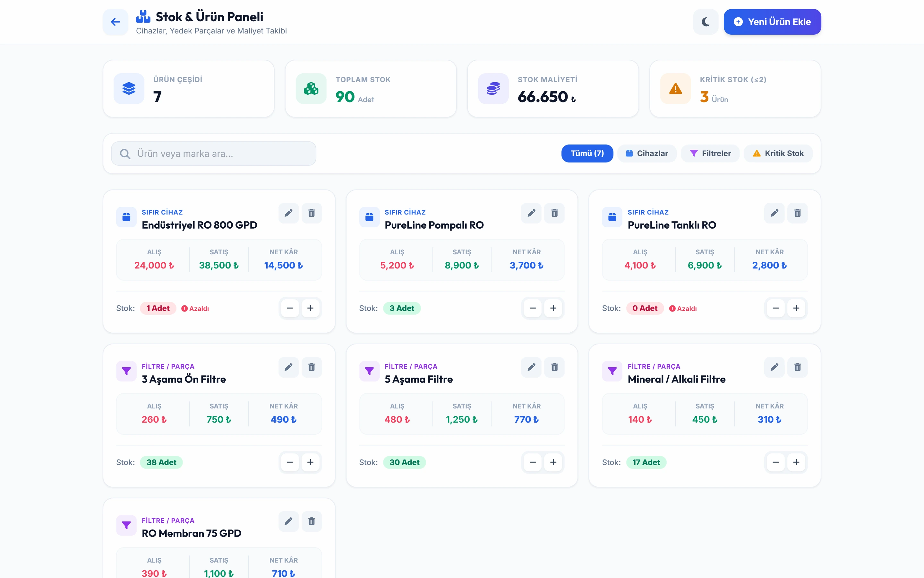Increase stock of 5 Aşama Filtre
The image size is (924, 578).
pyautogui.click(x=553, y=462)
